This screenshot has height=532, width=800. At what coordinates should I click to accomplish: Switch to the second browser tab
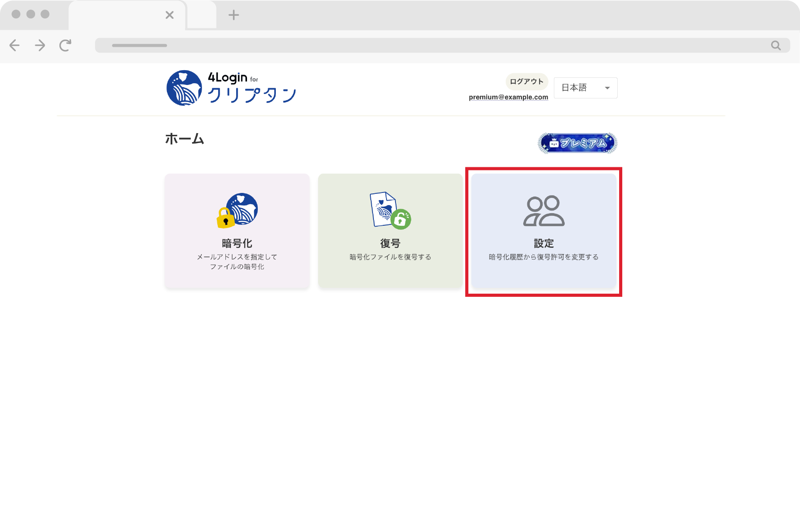tap(202, 15)
